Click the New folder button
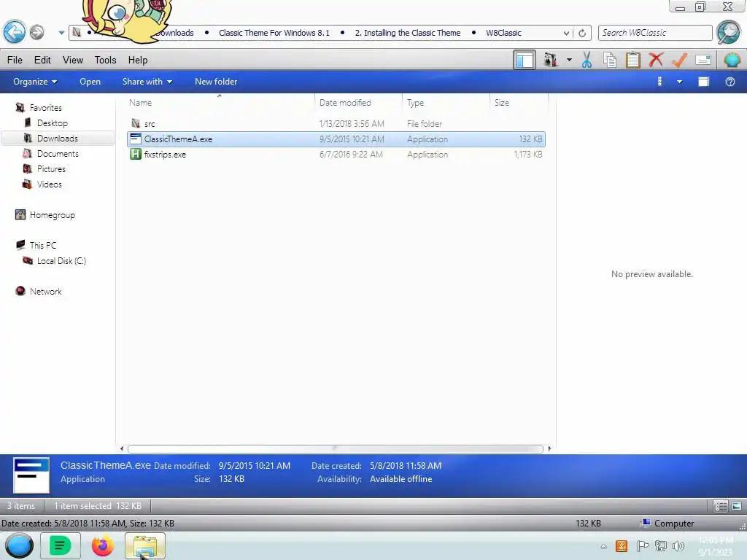747x560 pixels. click(x=216, y=82)
